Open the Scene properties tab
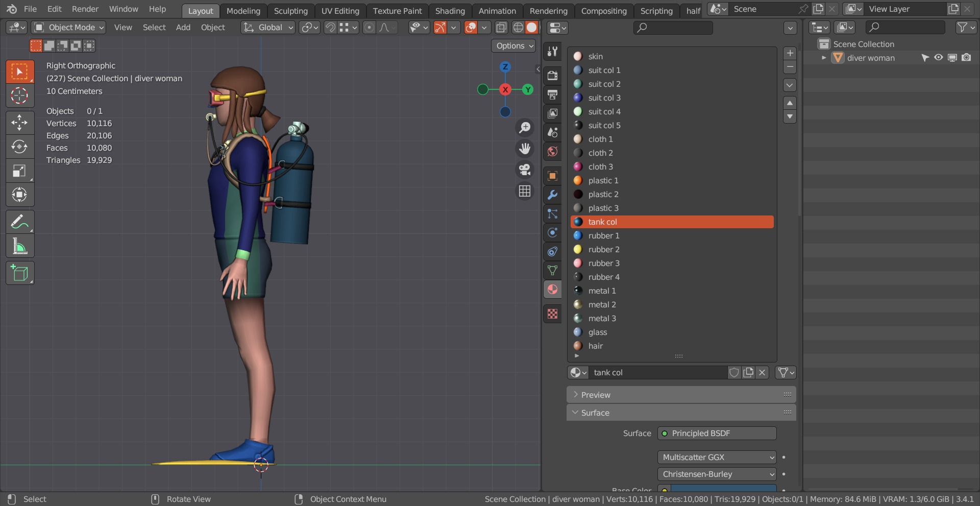 [x=552, y=132]
